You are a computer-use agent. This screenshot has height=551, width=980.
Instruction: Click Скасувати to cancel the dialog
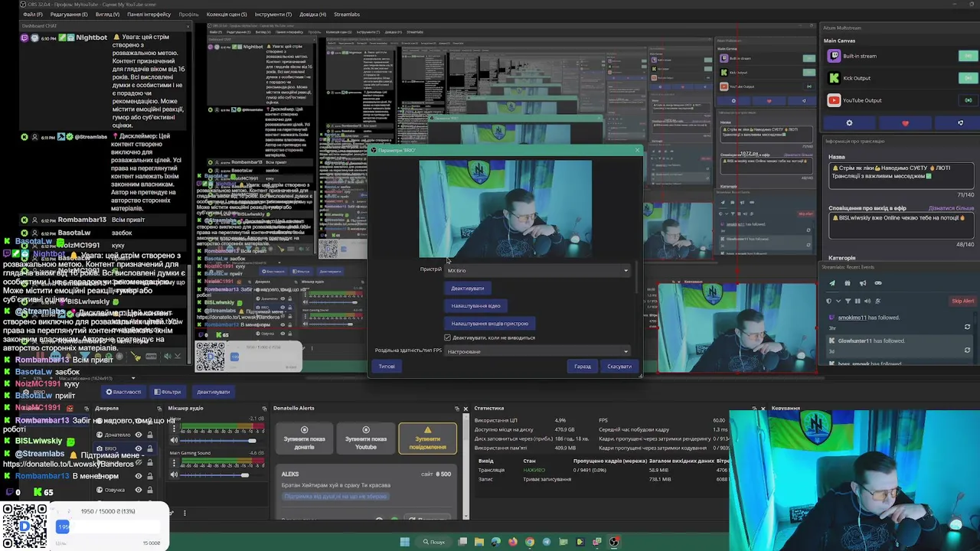pyautogui.click(x=619, y=367)
